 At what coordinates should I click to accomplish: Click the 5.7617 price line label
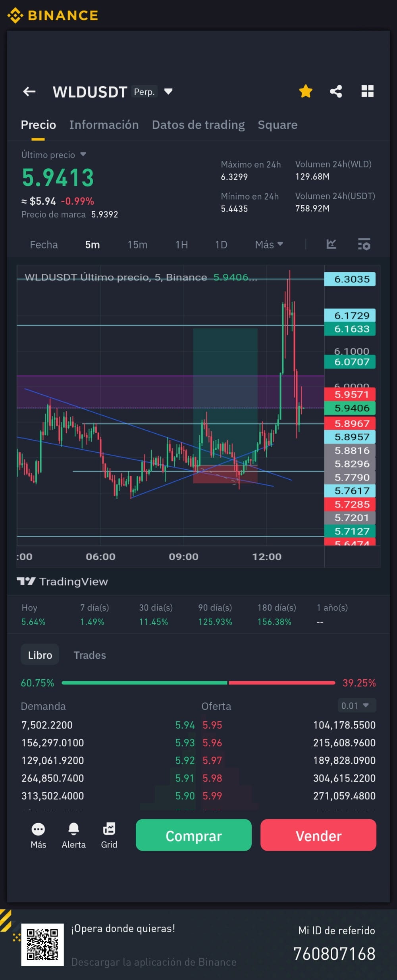350,491
